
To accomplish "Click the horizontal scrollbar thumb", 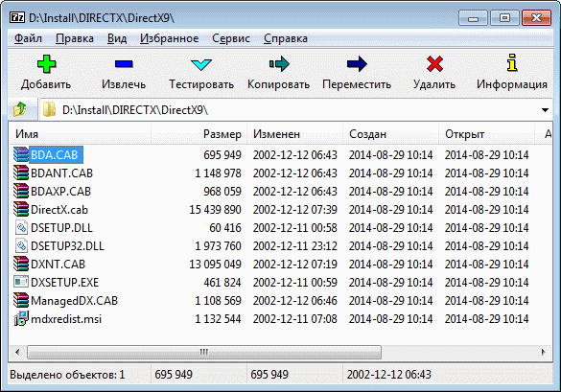I will point(204,352).
